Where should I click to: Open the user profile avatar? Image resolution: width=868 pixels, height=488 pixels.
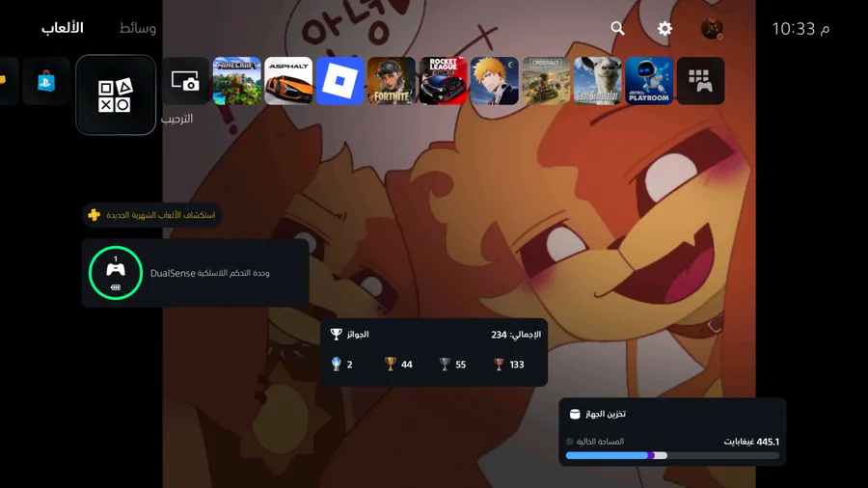click(x=712, y=28)
